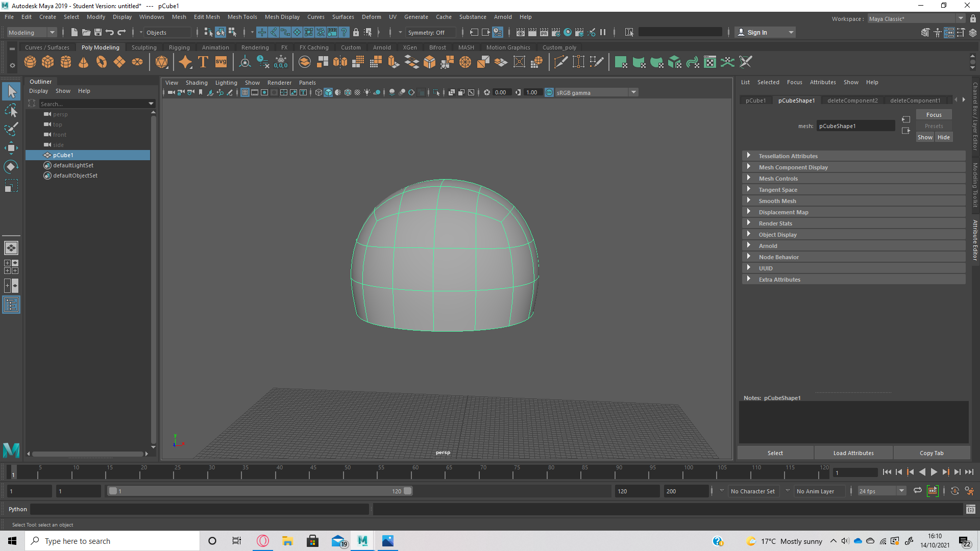The width and height of the screenshot is (980, 551).
Task: Switch to the Sculpting shelf tab
Action: click(x=144, y=47)
